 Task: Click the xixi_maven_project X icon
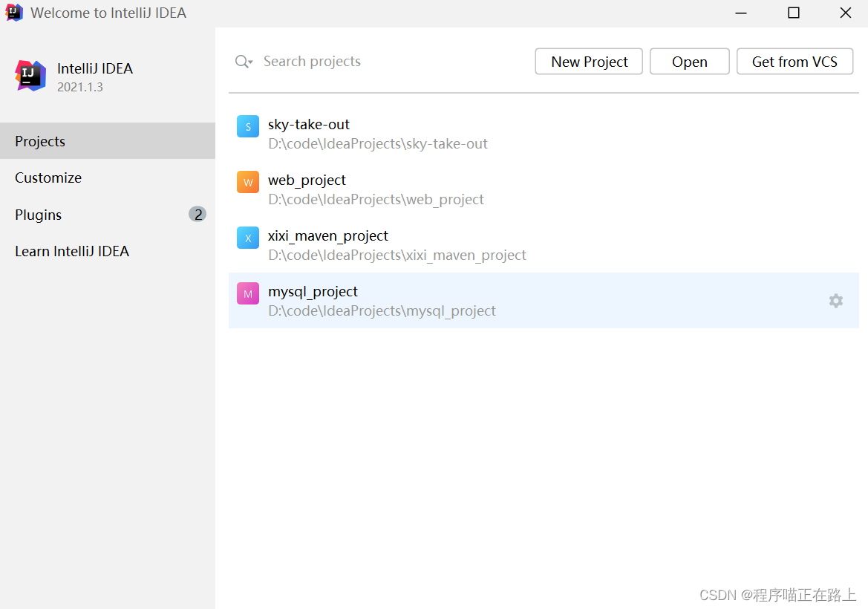[x=247, y=238]
